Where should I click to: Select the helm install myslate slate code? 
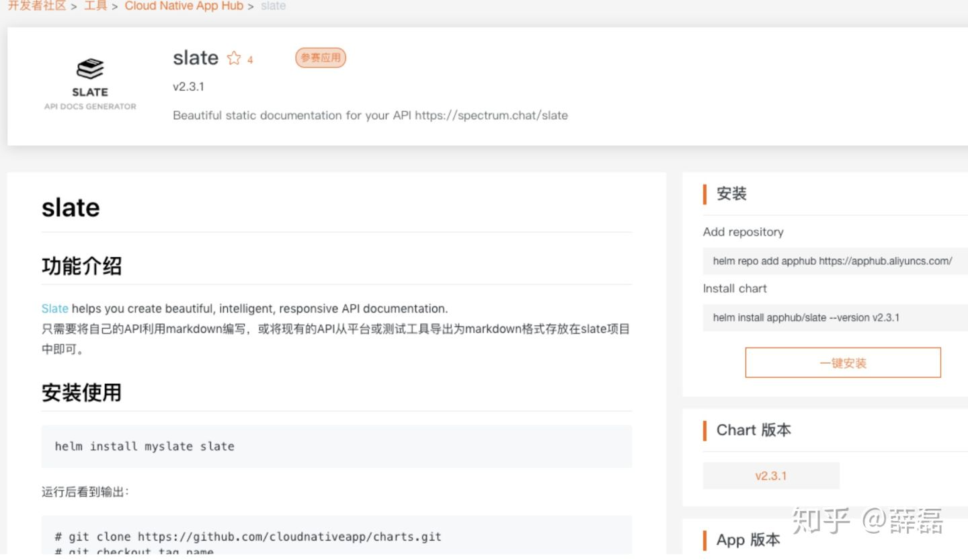[x=145, y=446]
